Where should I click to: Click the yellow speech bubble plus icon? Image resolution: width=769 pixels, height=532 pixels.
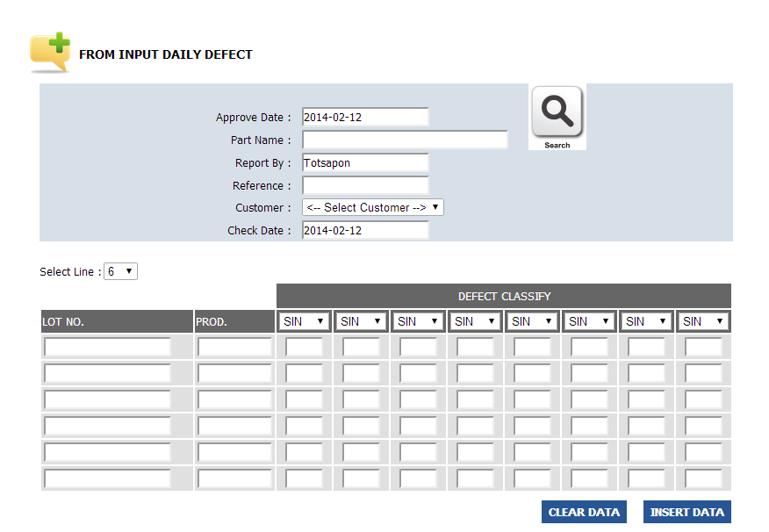point(50,53)
